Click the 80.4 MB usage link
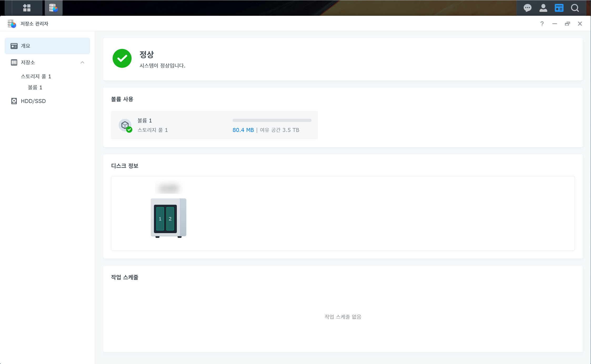Viewport: 591px width, 364px height. [x=243, y=130]
